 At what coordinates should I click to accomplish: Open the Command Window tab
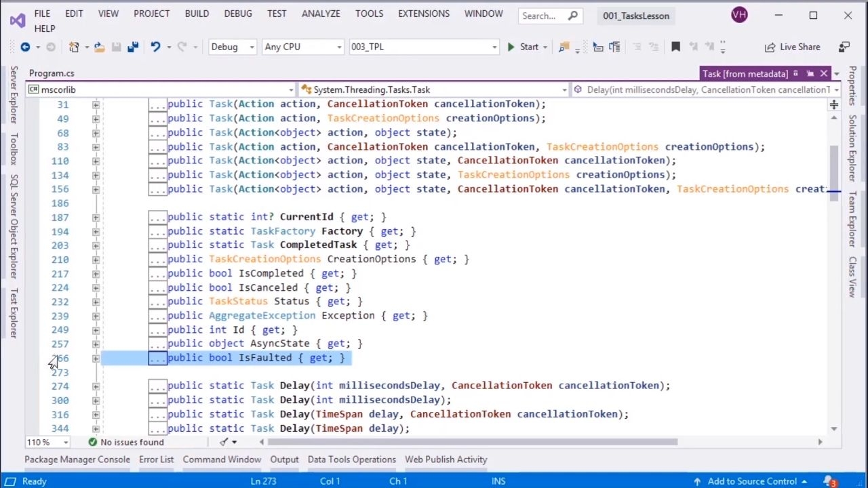(222, 460)
